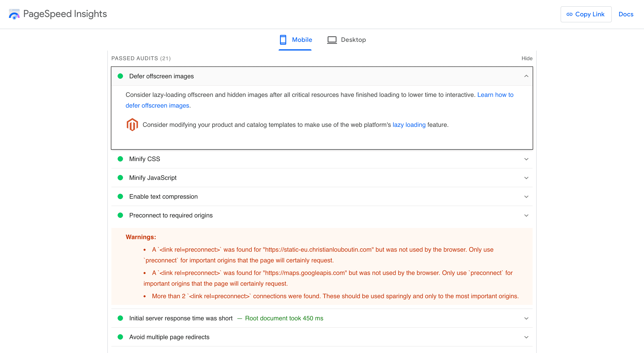Click the Mobile device icon tab
The height and width of the screenshot is (353, 644).
pyautogui.click(x=282, y=40)
